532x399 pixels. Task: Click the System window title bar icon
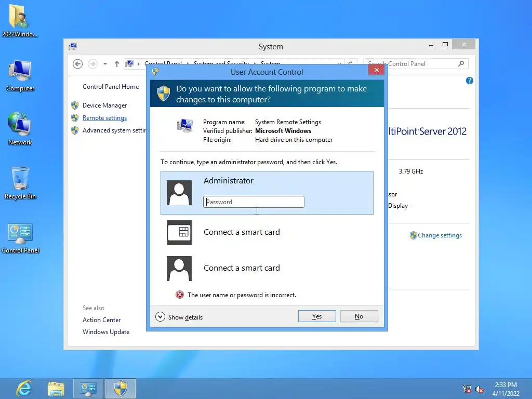click(x=73, y=46)
